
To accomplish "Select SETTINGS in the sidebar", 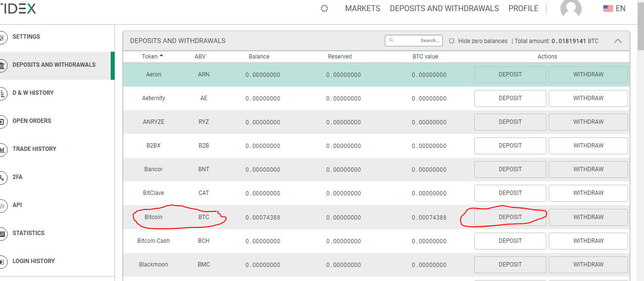I will pyautogui.click(x=26, y=37).
